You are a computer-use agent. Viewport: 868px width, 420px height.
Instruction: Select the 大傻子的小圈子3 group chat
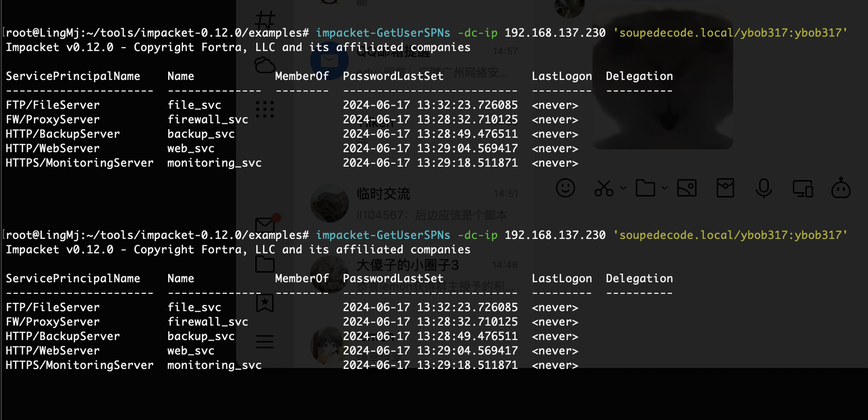414,275
